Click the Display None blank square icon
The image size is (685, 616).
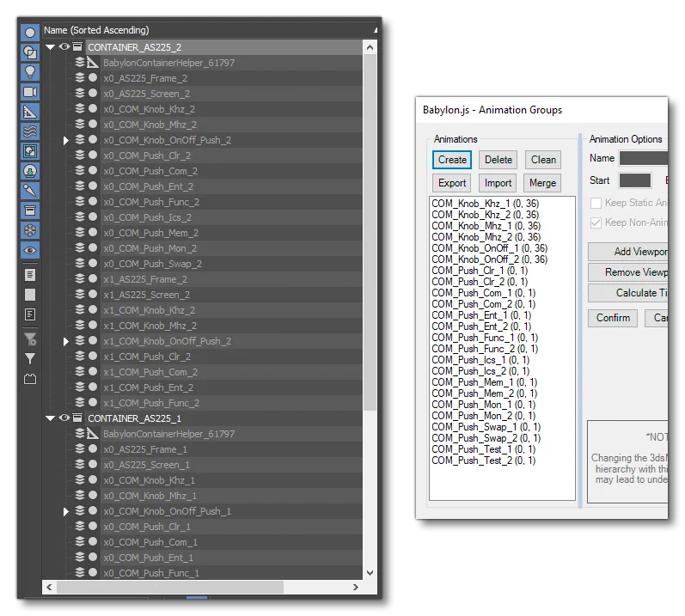click(x=30, y=295)
